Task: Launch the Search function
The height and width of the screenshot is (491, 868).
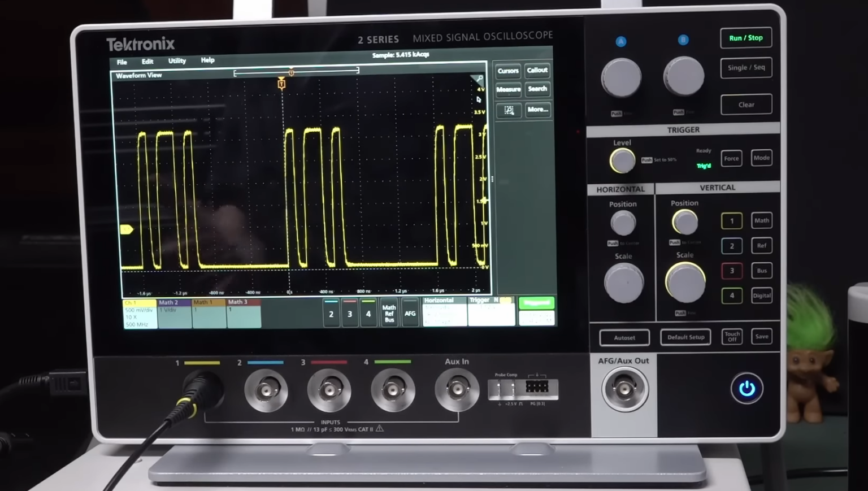Action: click(x=537, y=89)
